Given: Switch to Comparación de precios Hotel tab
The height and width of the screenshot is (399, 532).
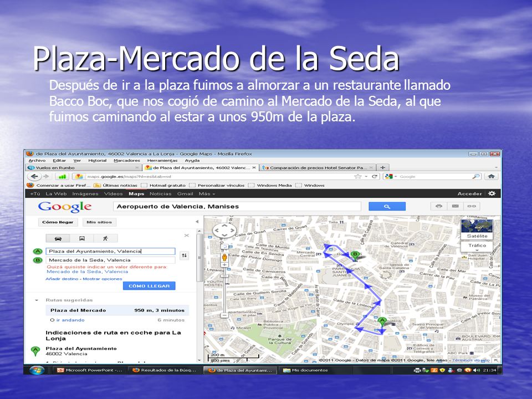Looking at the screenshot, I should tap(317, 167).
